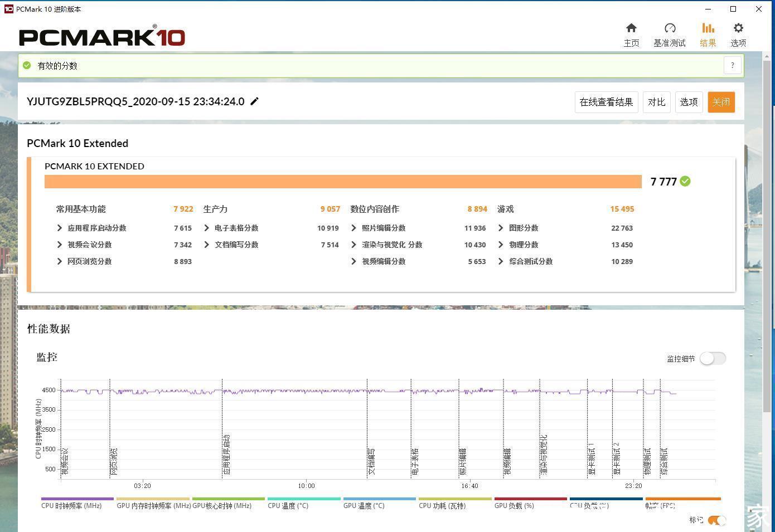Viewport: 775px width, 532px height.
Task: Click the help question mark button
Action: coord(733,65)
